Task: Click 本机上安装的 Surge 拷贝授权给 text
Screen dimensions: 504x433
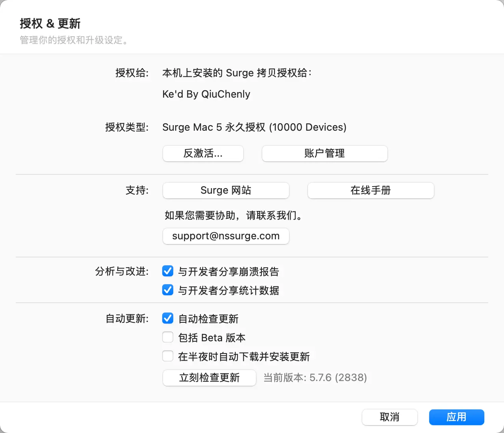Action: [237, 73]
